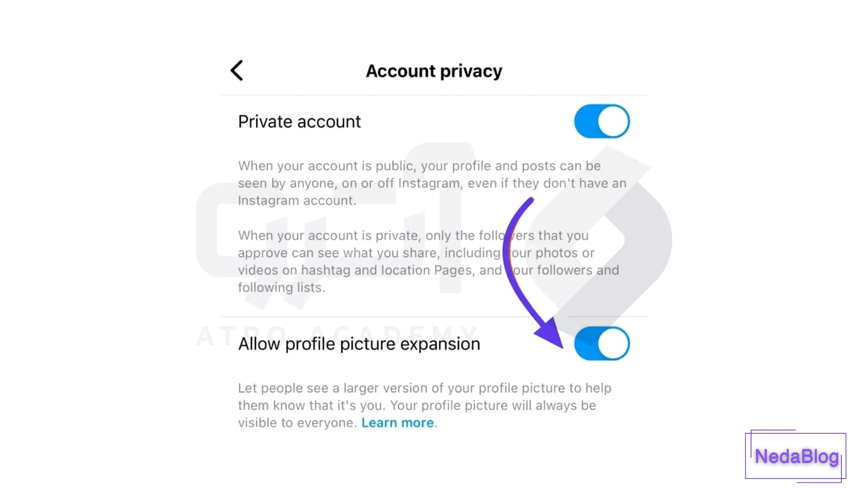Click the "Instagram account." text line

pyautogui.click(x=297, y=201)
